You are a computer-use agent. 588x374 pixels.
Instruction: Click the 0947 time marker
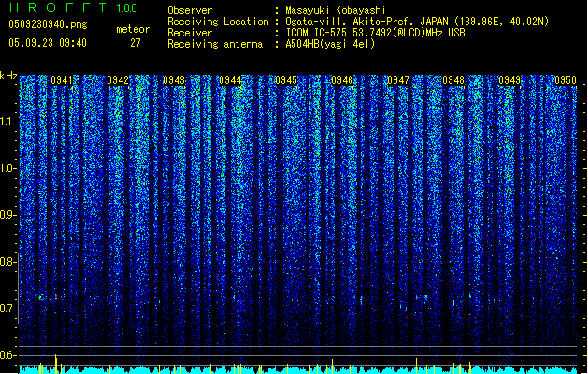pos(398,80)
